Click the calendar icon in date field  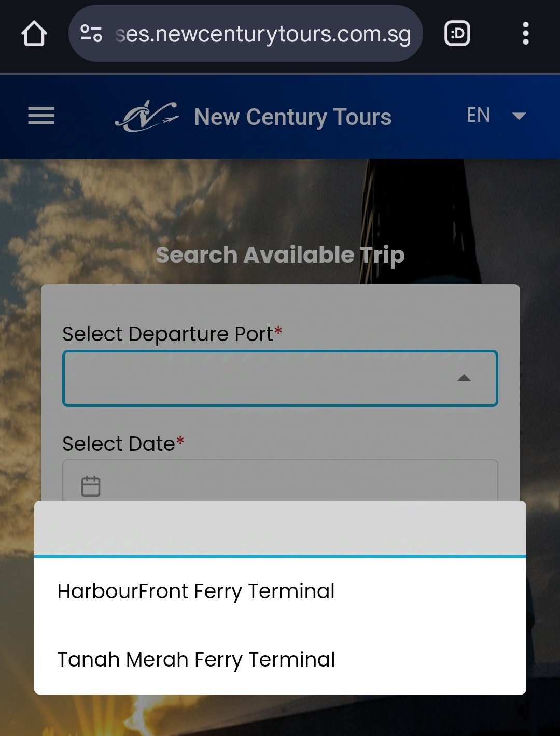91,486
